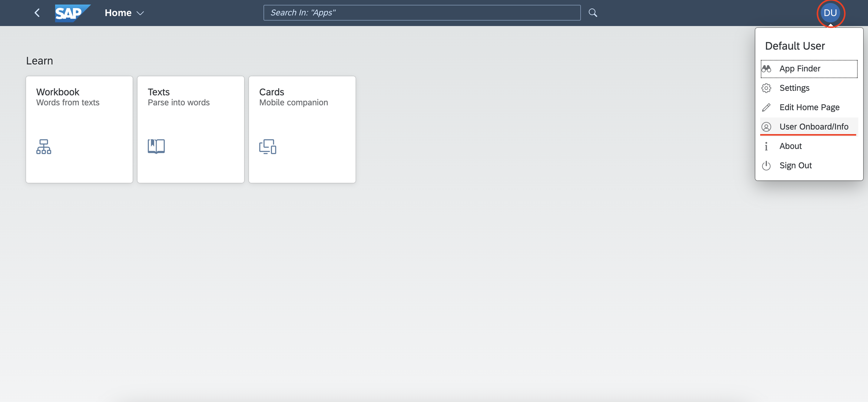Open the Texts tile title
868x402 pixels.
159,92
